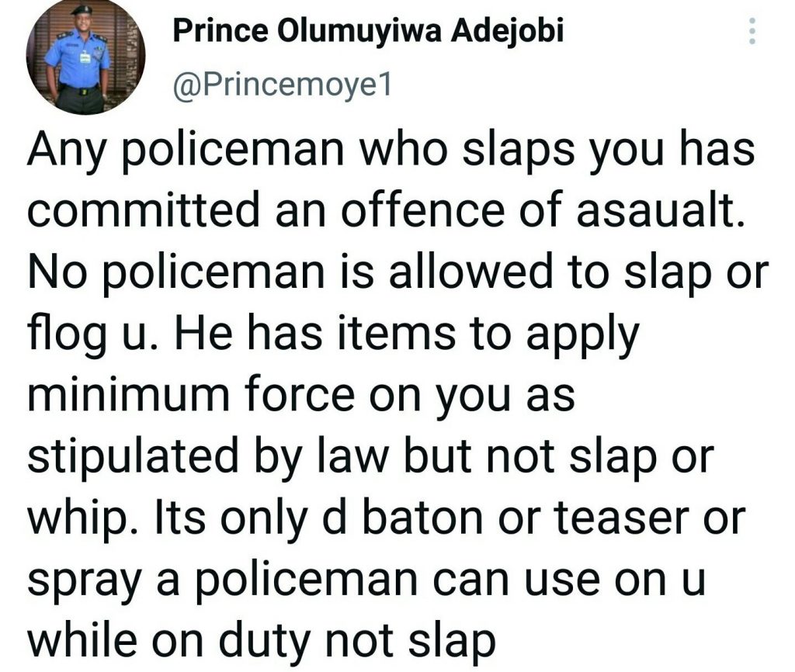Click the police officer profile picture
This screenshot has width=795, height=672.
pos(77,59)
